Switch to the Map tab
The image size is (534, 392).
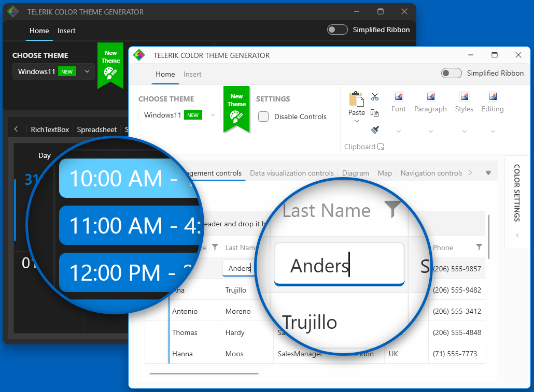385,173
